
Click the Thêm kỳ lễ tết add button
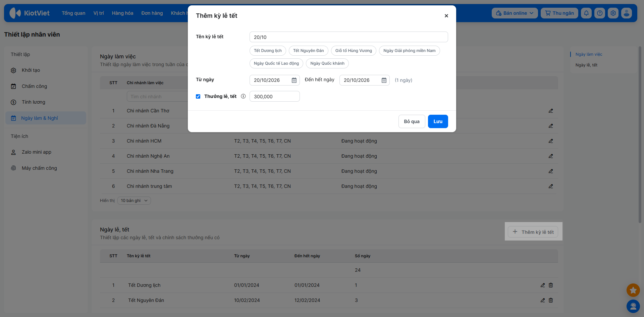[x=533, y=232]
